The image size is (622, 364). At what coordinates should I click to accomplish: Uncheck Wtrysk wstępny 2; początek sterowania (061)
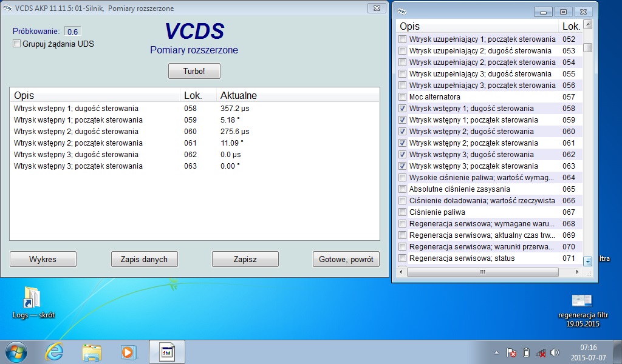402,143
